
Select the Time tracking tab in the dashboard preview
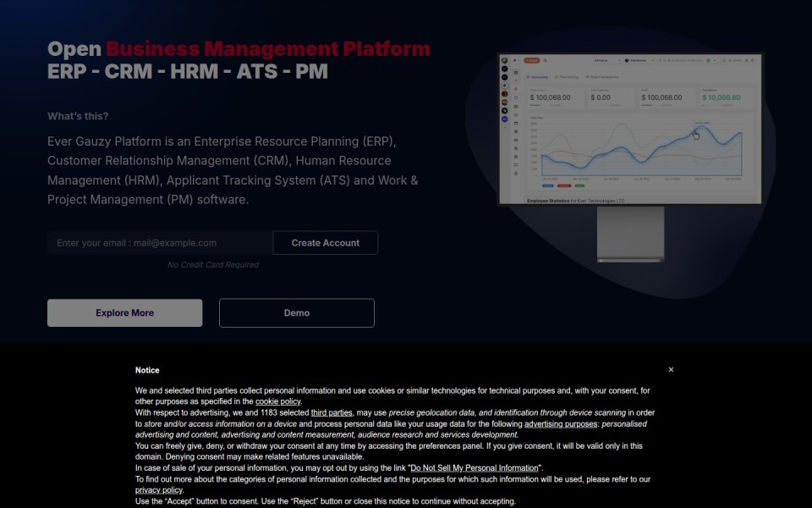pyautogui.click(x=567, y=77)
